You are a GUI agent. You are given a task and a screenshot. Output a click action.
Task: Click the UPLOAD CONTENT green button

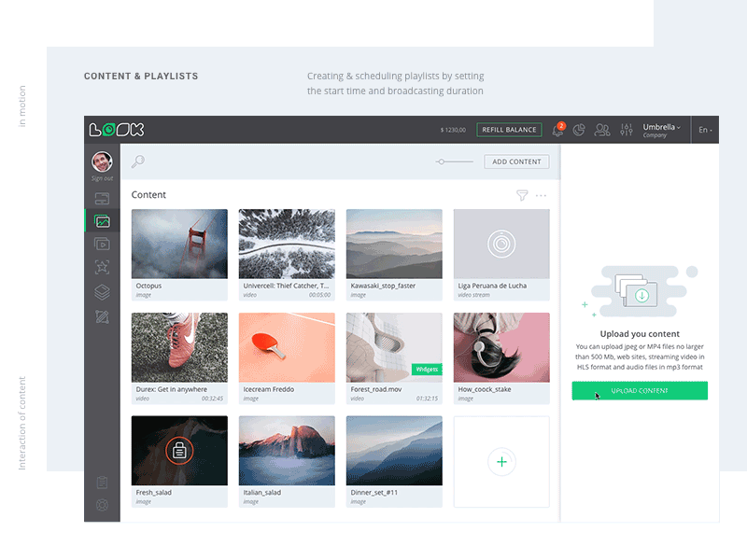click(x=640, y=390)
